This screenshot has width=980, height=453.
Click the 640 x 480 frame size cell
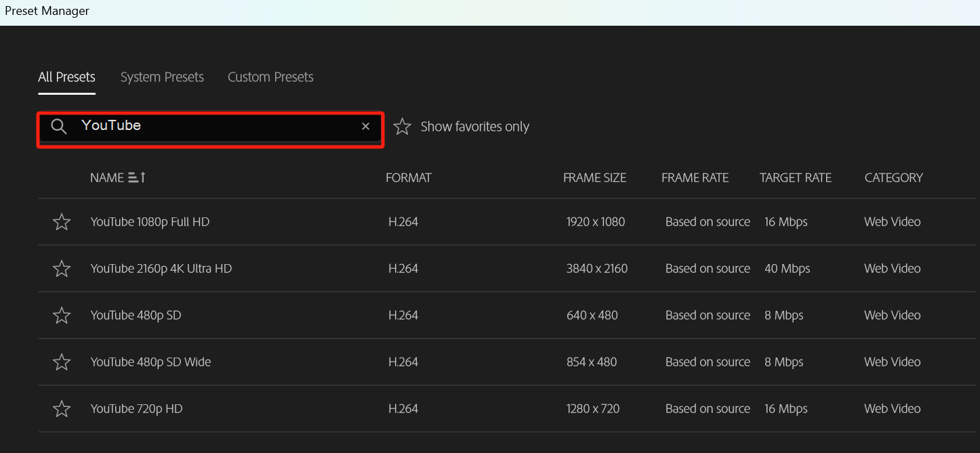(x=592, y=316)
